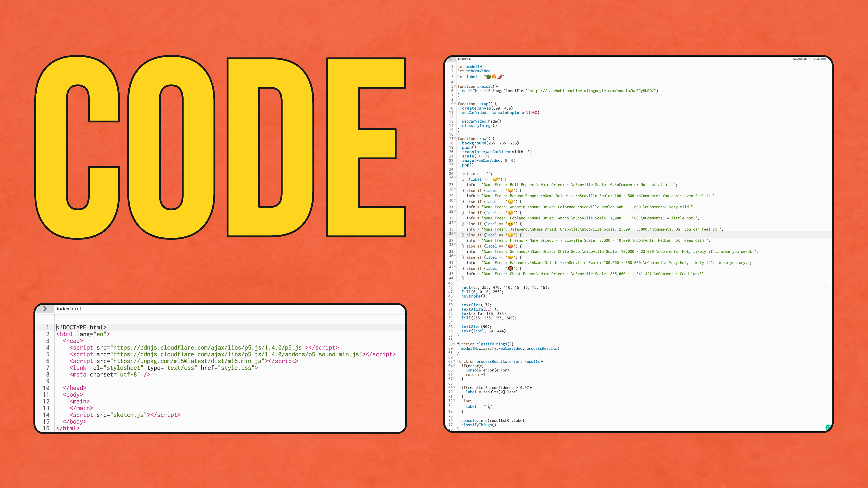
Task: Fold the else-if block at line 36
Action: click(x=455, y=233)
